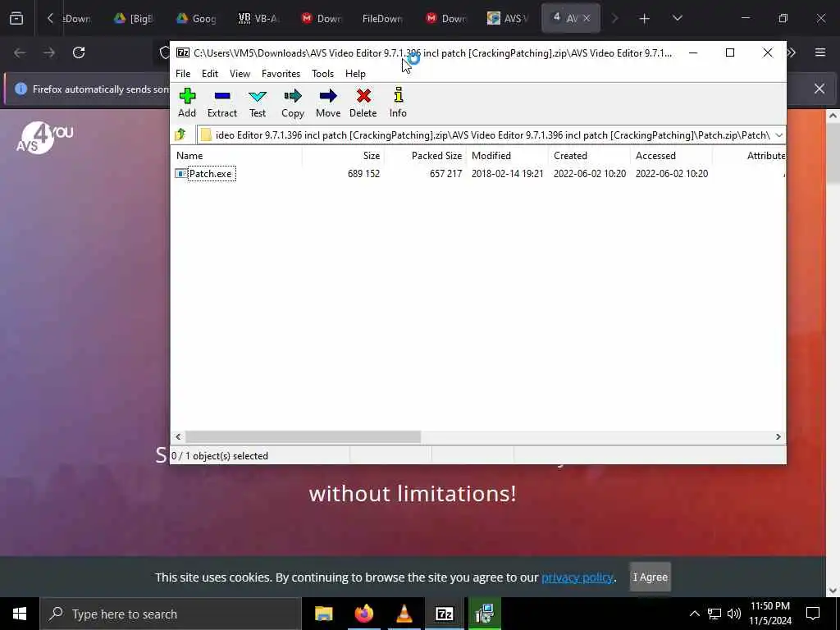Click the Copy toolbar icon
The image size is (840, 630).
(293, 103)
